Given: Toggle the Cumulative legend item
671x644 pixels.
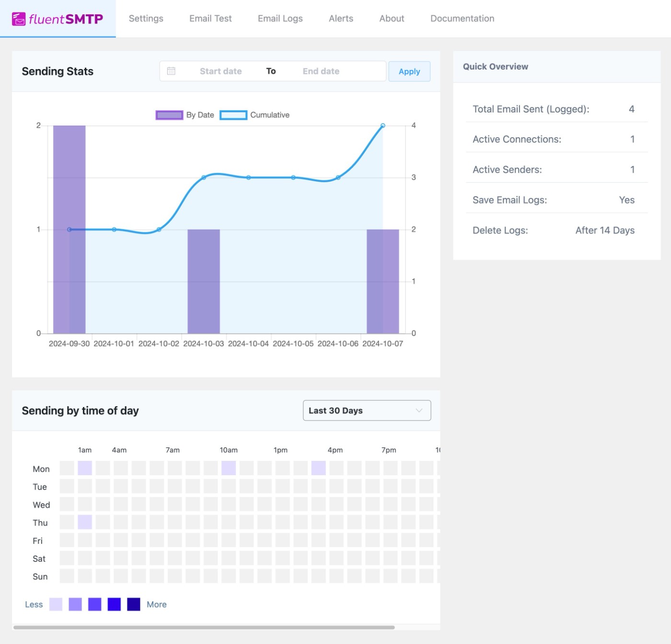Looking at the screenshot, I should click(255, 115).
